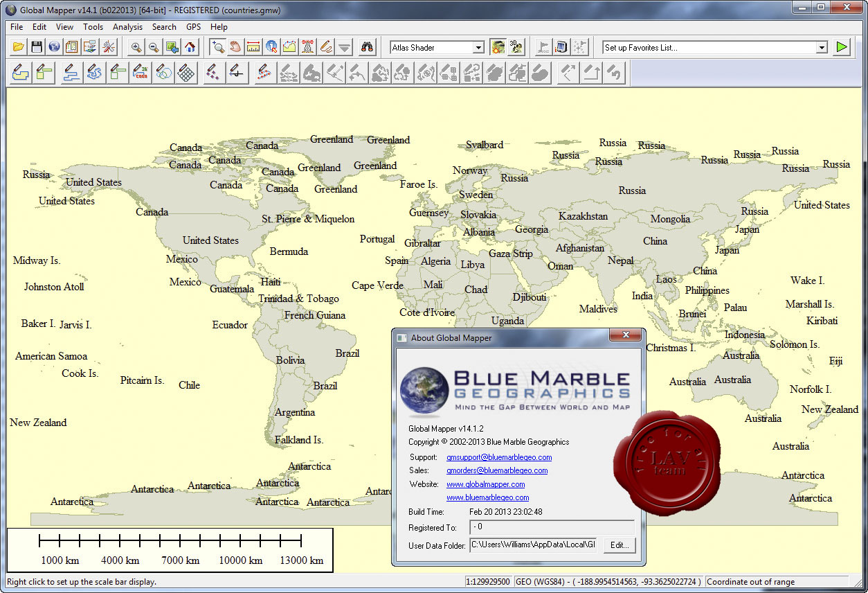
Task: Close the About Global Mapper dialog
Action: [x=626, y=335]
